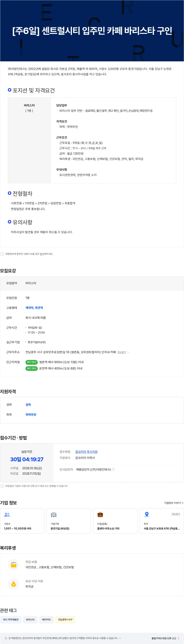Viewport: 184px width, 644px height.
Task: Click the 회사 내규에 따름 salary text
Action: [36, 318]
